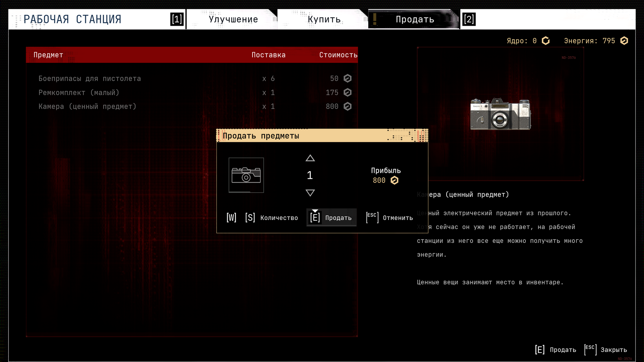The image size is (644, 362).
Task: Click the camera icon in sell dialog
Action: [x=246, y=175]
